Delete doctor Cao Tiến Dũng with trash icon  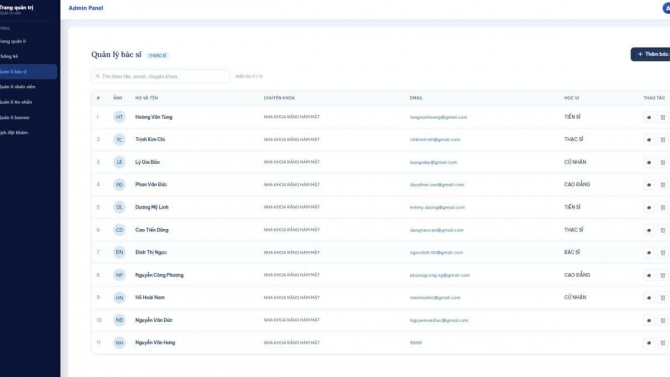663,230
